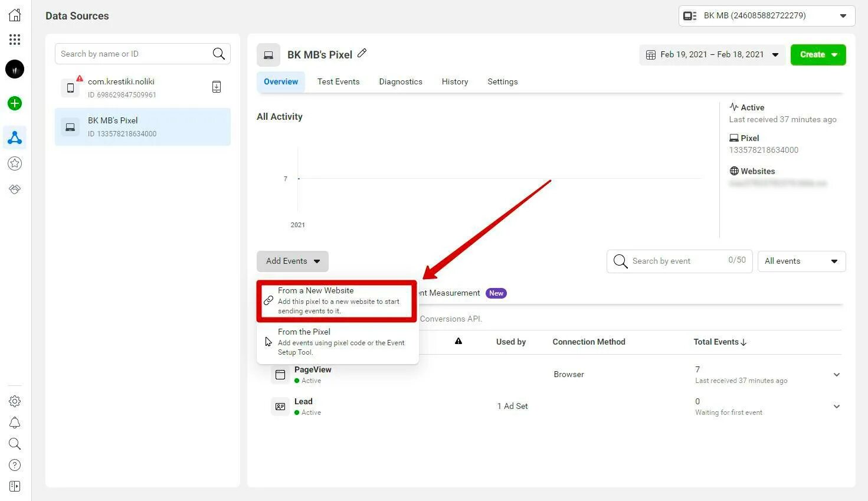Open the green Create dropdown button

(818, 55)
